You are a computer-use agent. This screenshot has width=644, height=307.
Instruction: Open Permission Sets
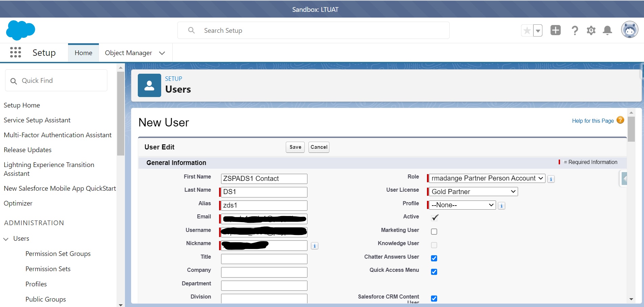click(48, 269)
